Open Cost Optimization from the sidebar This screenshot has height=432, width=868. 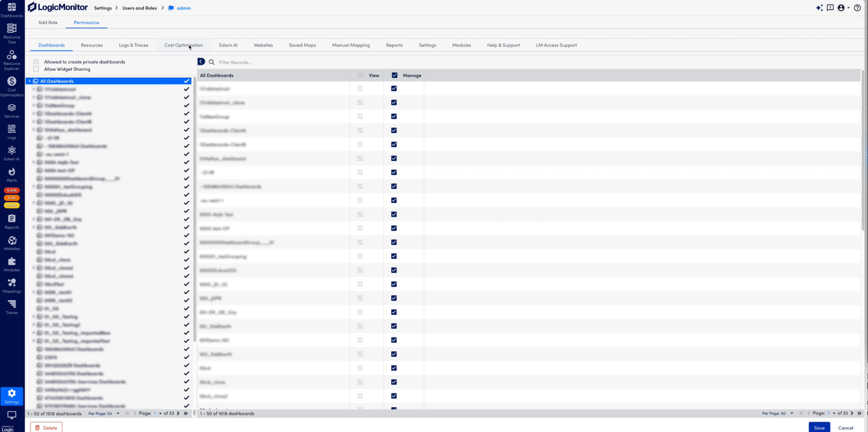[x=12, y=86]
